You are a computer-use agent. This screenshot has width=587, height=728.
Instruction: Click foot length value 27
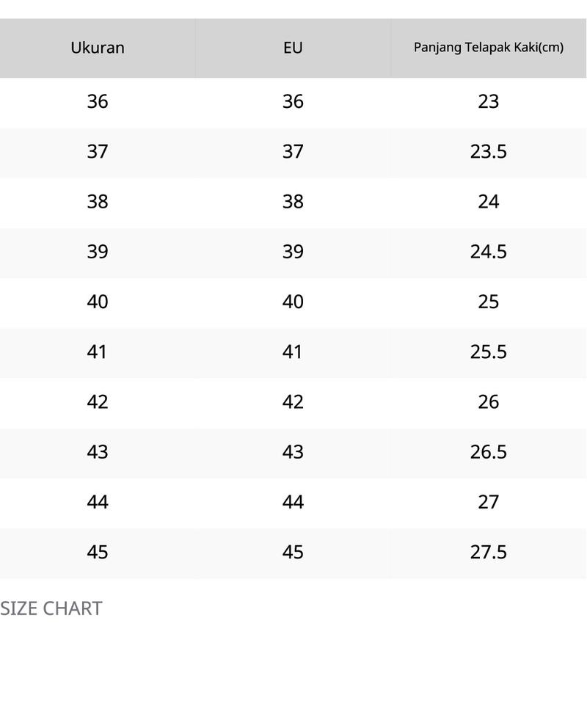489,502
